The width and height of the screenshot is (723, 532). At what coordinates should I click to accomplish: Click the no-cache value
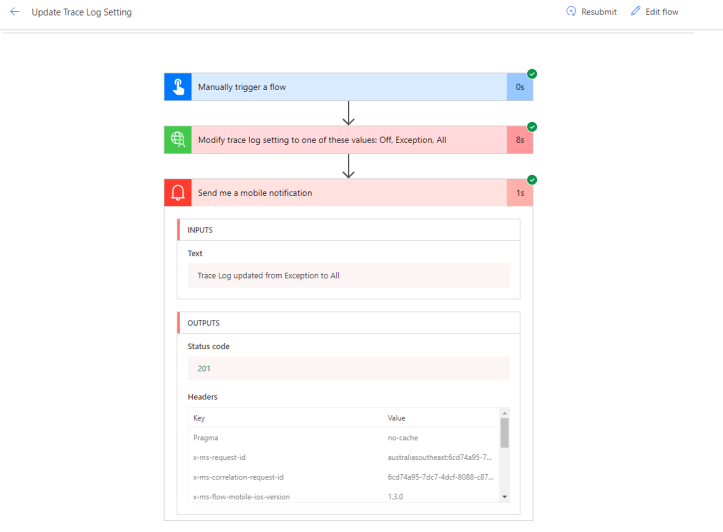[x=403, y=437]
